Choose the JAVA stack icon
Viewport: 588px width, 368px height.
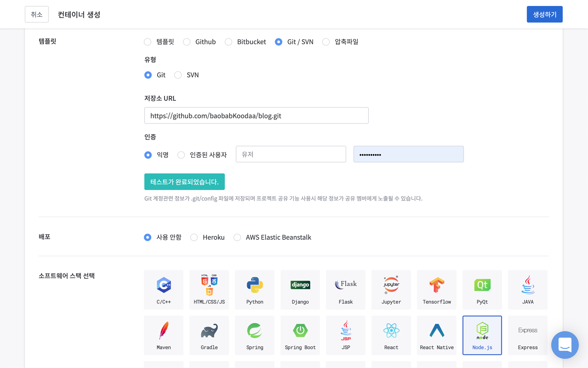528,290
